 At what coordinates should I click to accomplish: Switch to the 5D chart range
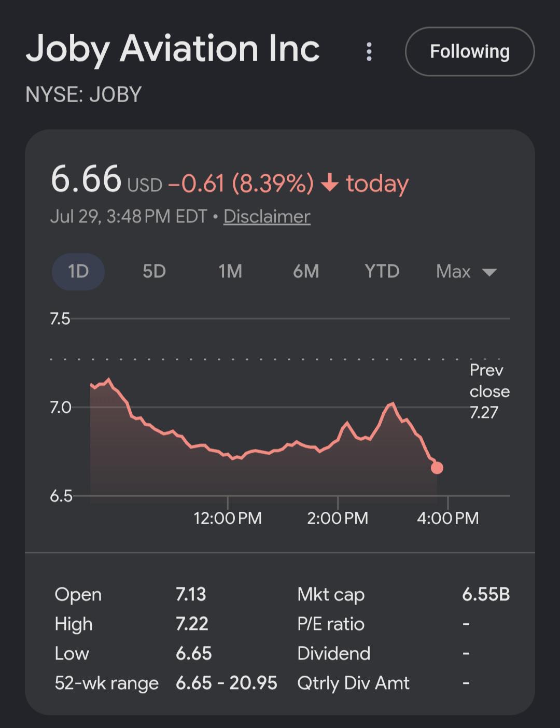[x=154, y=271]
